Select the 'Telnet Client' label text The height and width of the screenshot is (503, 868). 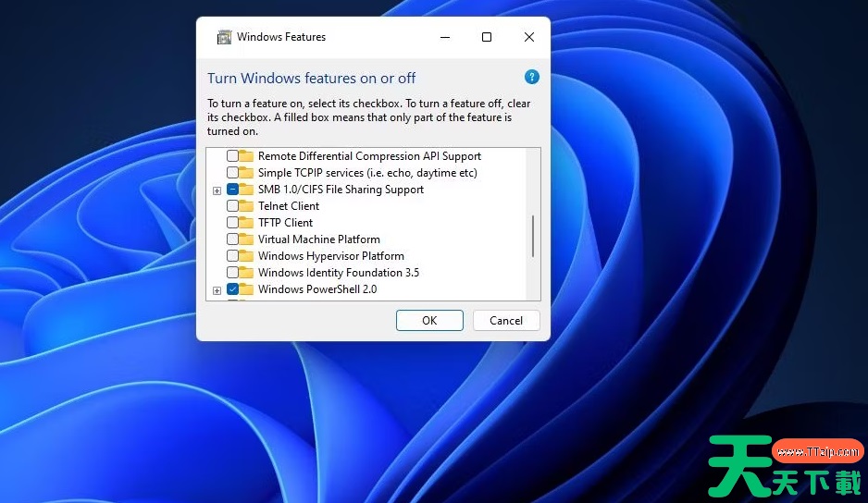click(289, 206)
